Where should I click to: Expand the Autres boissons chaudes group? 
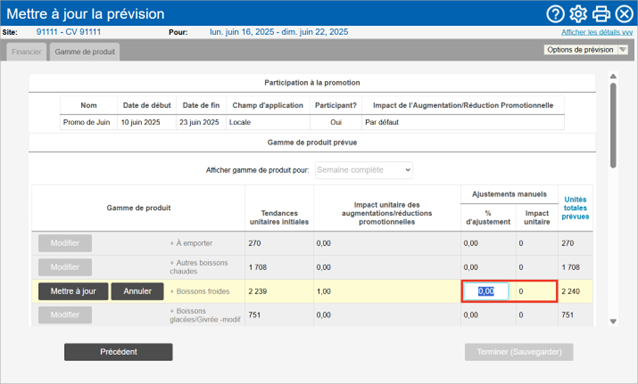(172, 263)
